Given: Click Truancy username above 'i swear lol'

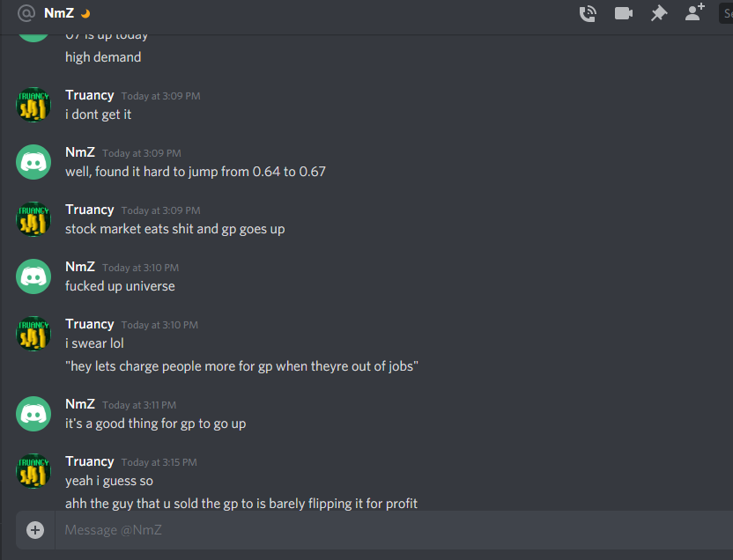Looking at the screenshot, I should pyautogui.click(x=90, y=324).
